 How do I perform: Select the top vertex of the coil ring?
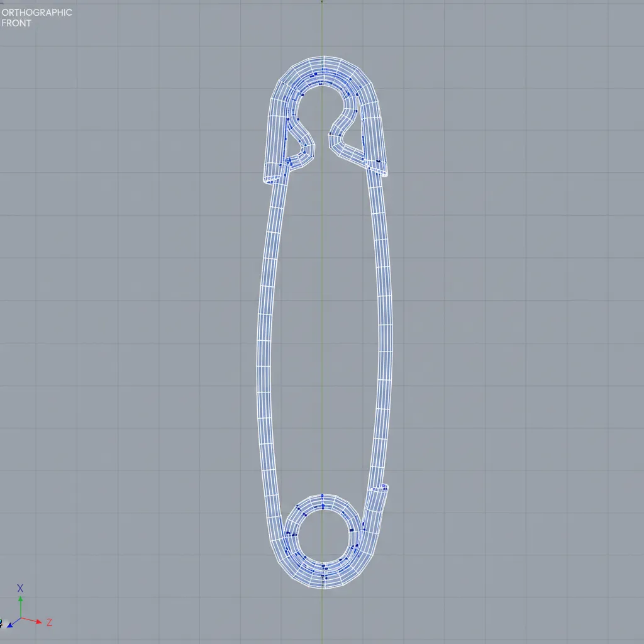pyautogui.click(x=322, y=496)
